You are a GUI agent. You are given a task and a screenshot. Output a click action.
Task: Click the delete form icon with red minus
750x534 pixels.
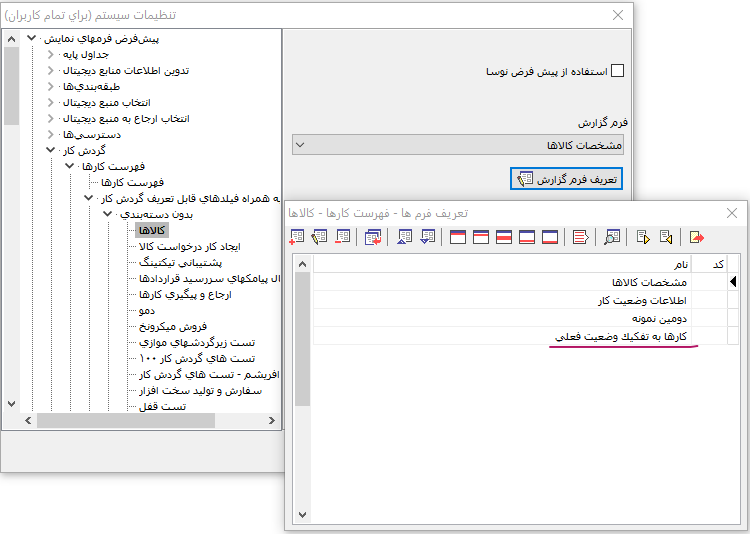[x=344, y=237]
